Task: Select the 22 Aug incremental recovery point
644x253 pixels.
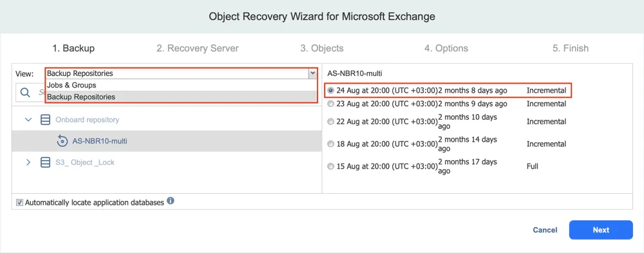Action: [x=331, y=122]
